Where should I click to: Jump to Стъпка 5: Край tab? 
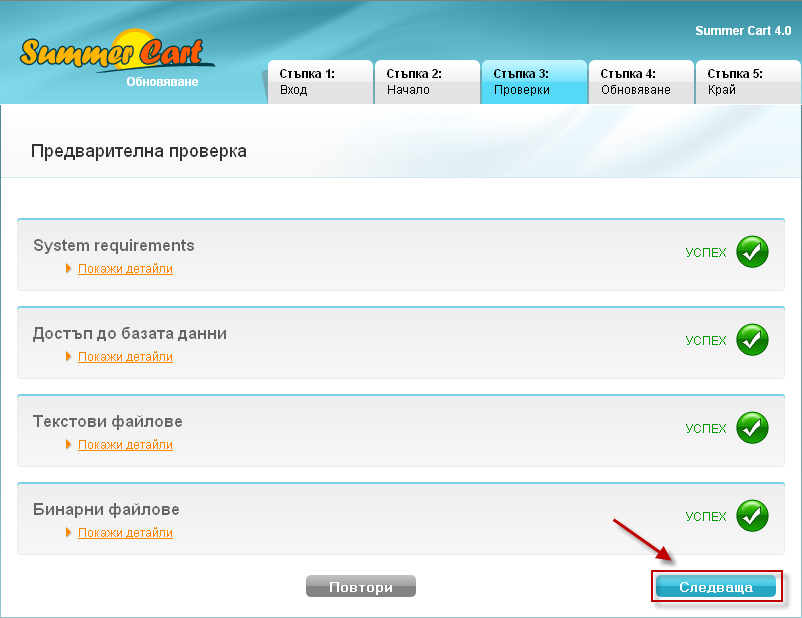tap(748, 82)
